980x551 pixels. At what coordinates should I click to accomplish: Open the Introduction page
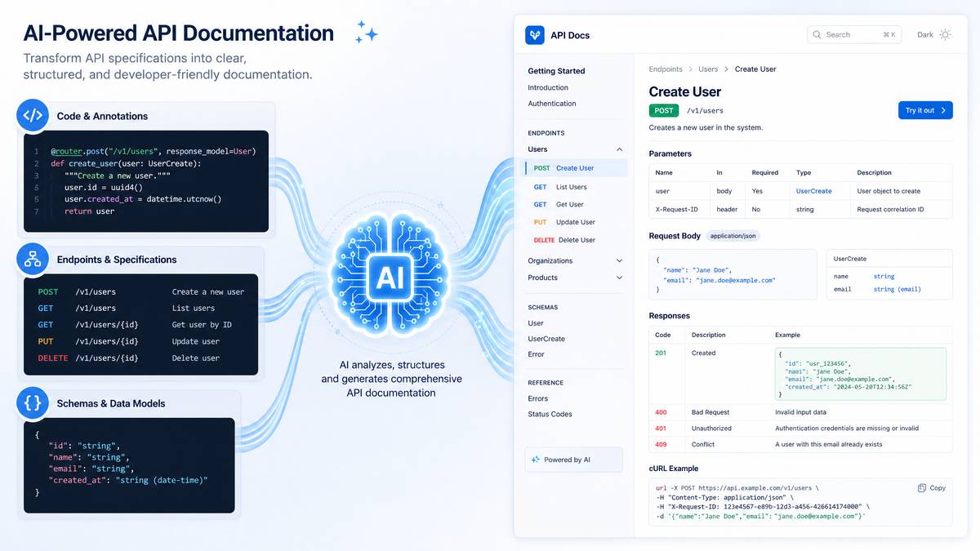(x=548, y=87)
